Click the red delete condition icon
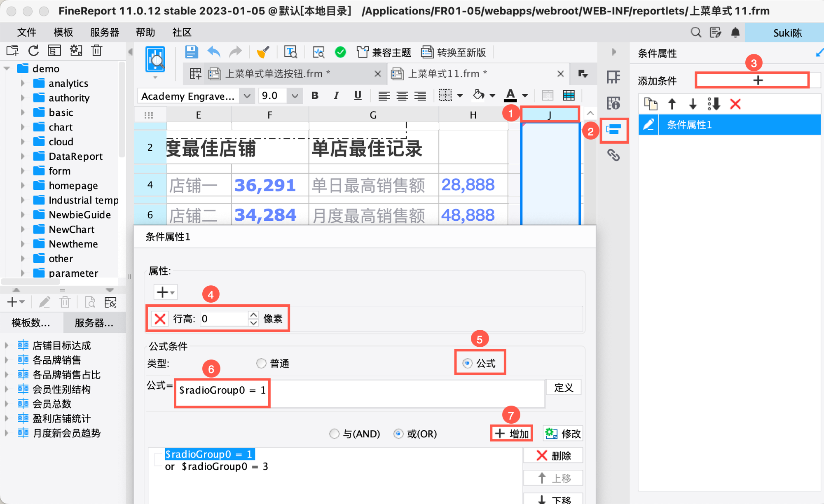The image size is (824, 504). [735, 104]
